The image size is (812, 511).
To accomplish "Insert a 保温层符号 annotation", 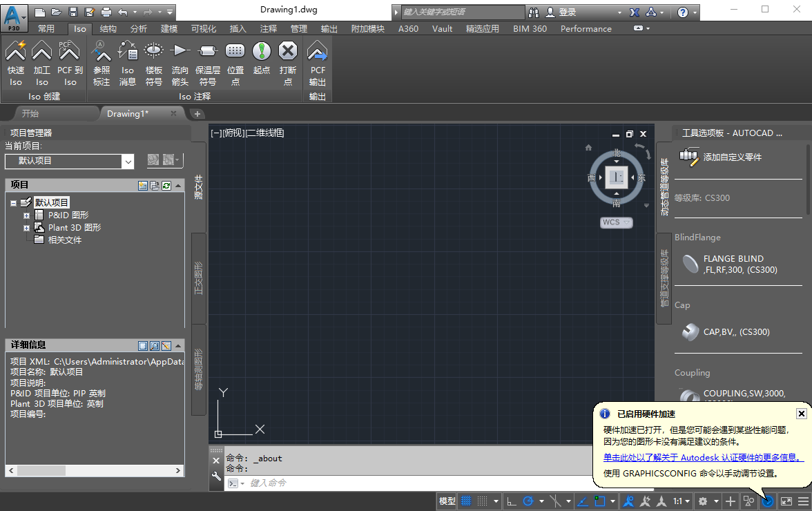I will [x=208, y=62].
